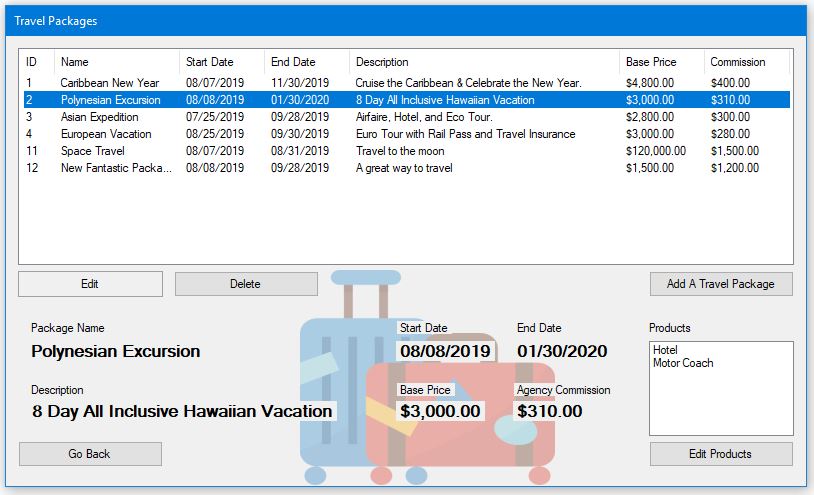The image size is (814, 495).
Task: Click the Edit button below the list
Action: pos(90,284)
